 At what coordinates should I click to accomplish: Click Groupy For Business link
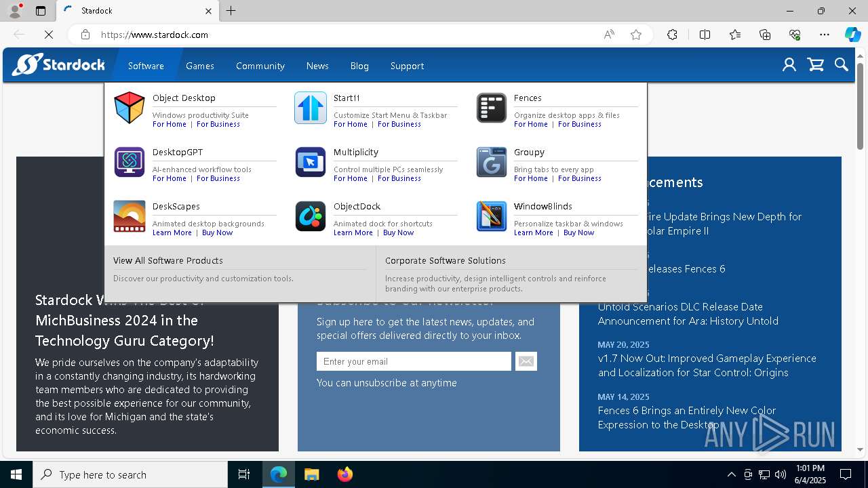pos(580,178)
